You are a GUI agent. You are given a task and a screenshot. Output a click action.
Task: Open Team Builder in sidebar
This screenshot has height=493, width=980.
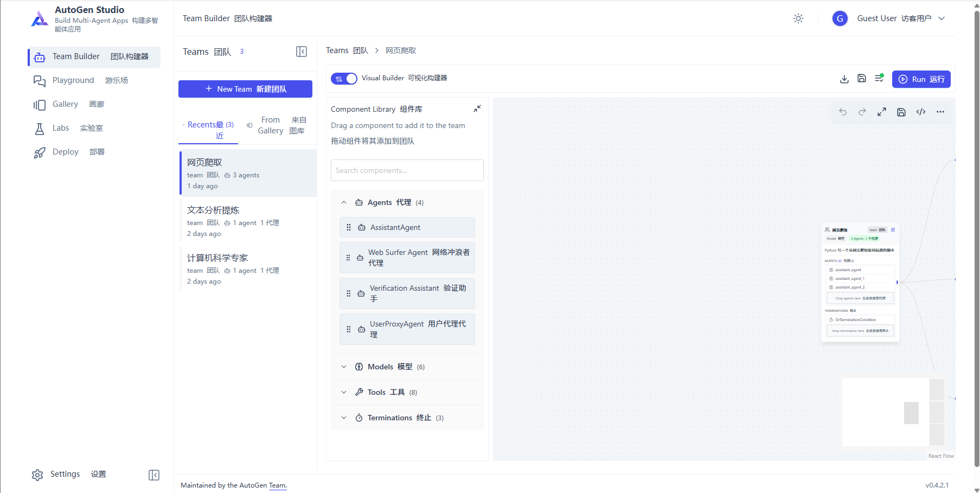point(94,57)
